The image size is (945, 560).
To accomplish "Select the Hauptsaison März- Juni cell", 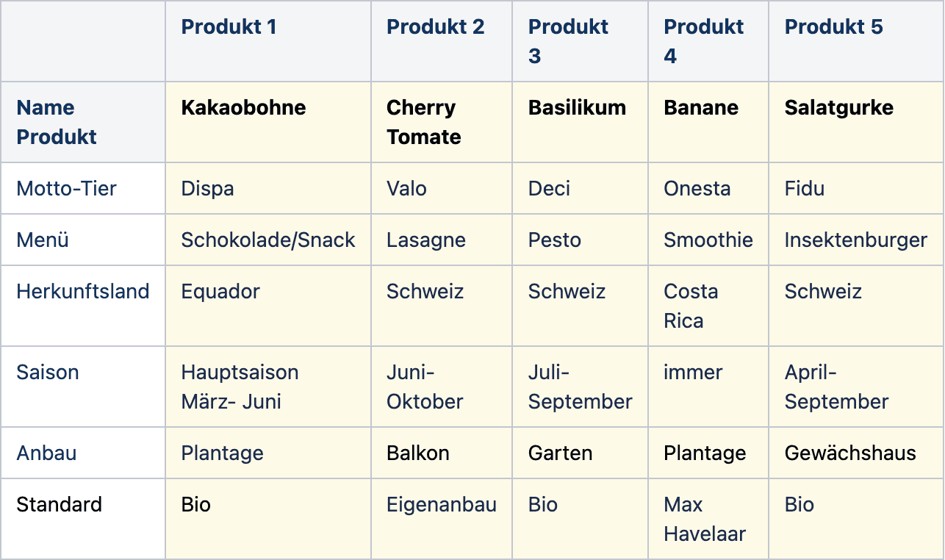I will 268,387.
